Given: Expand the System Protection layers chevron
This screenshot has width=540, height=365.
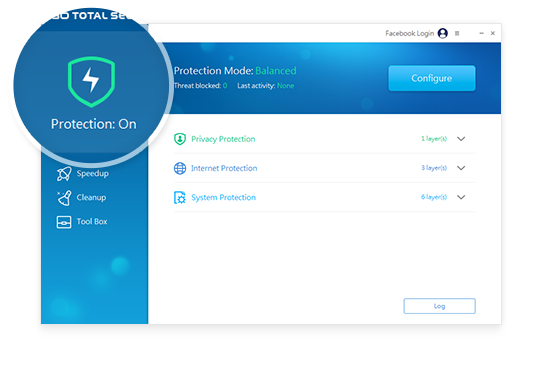Looking at the screenshot, I should pyautogui.click(x=461, y=197).
